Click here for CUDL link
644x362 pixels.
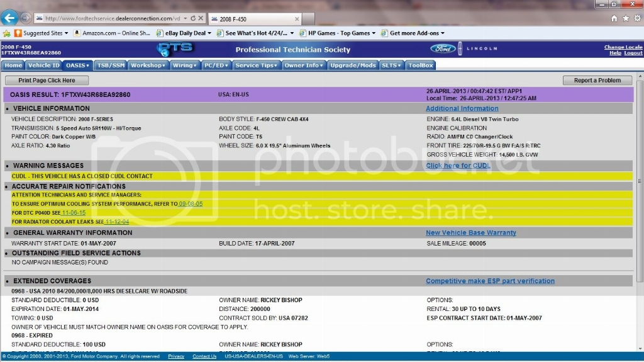coord(458,166)
